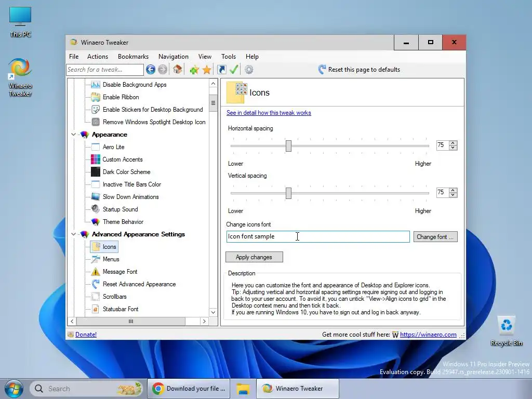Click the Enable Ribbon icon
Screen dimensions: 532x399
click(x=96, y=97)
